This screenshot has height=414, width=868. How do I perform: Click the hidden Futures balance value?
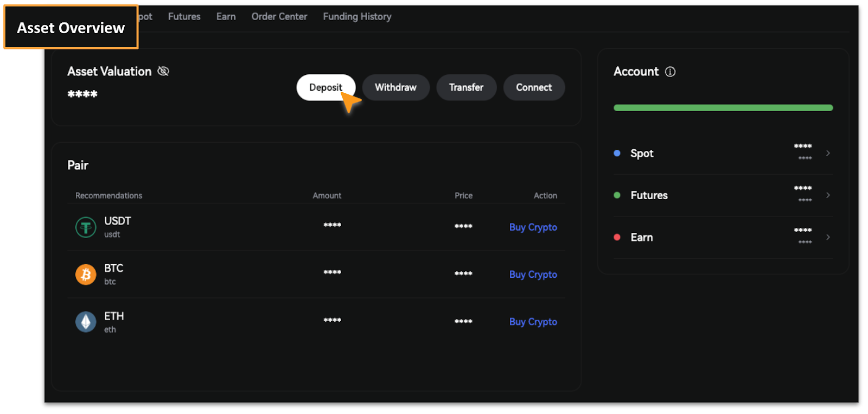pos(803,188)
